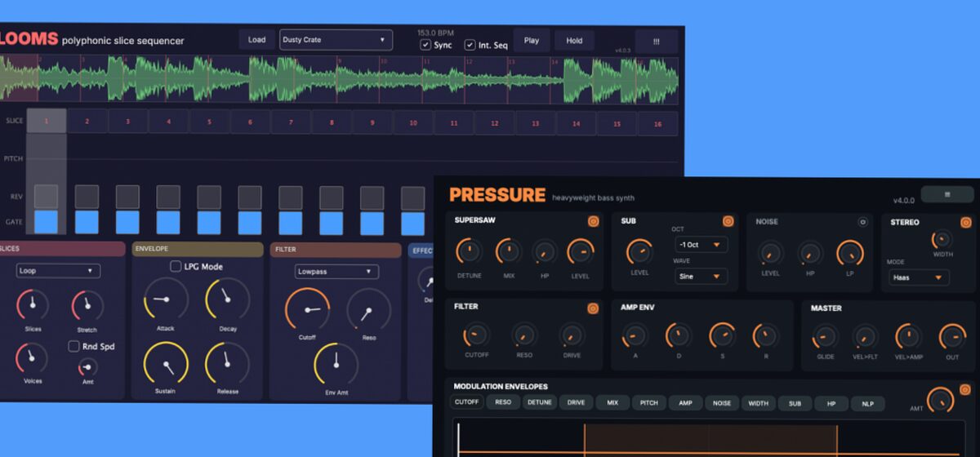Toggle the STEREO section power icon
980x457 pixels.
[966, 222]
